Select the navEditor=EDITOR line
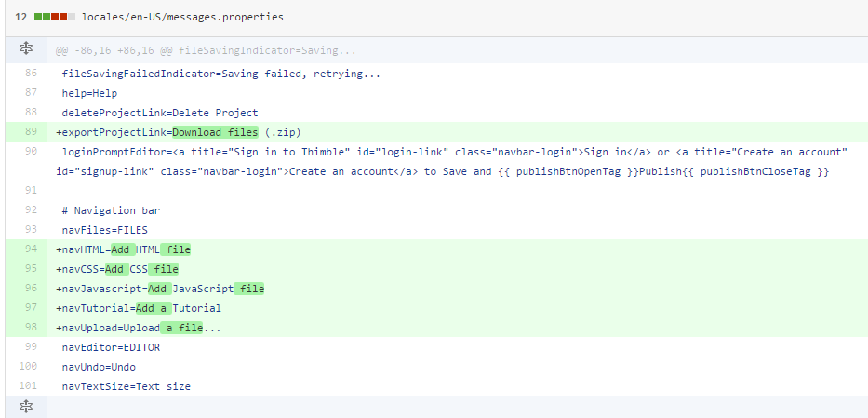 (x=111, y=347)
